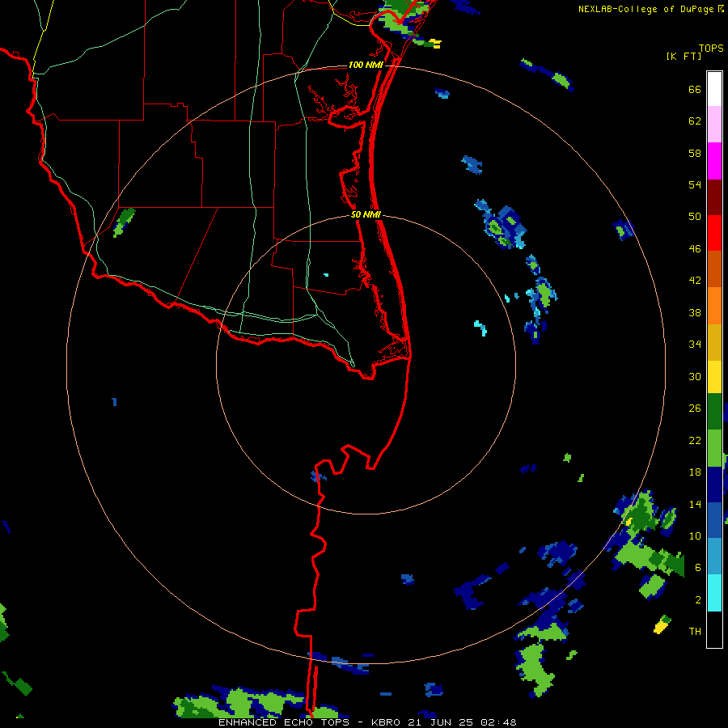
Task: Click the light pink legend swatch
Action: (x=714, y=124)
